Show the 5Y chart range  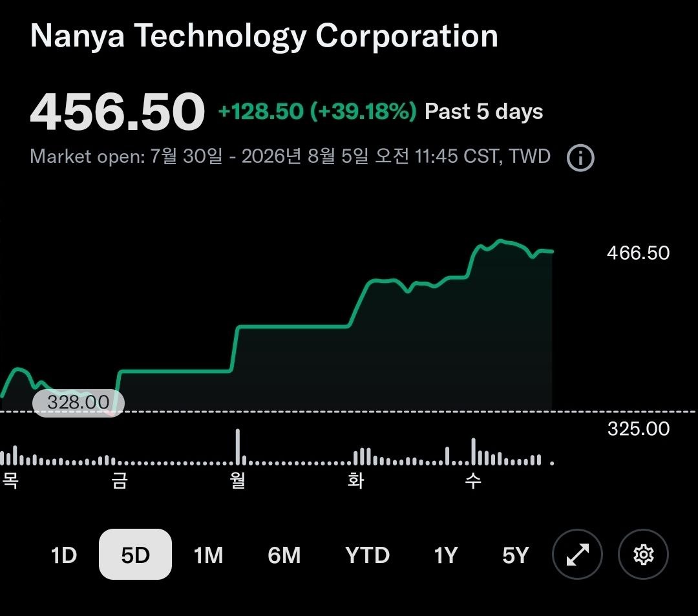(x=516, y=555)
